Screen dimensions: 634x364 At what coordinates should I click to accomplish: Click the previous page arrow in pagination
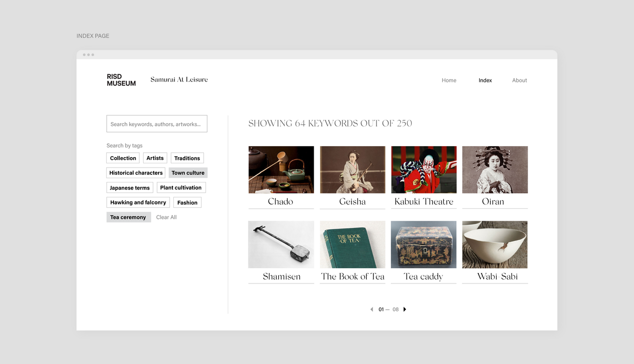(x=372, y=309)
